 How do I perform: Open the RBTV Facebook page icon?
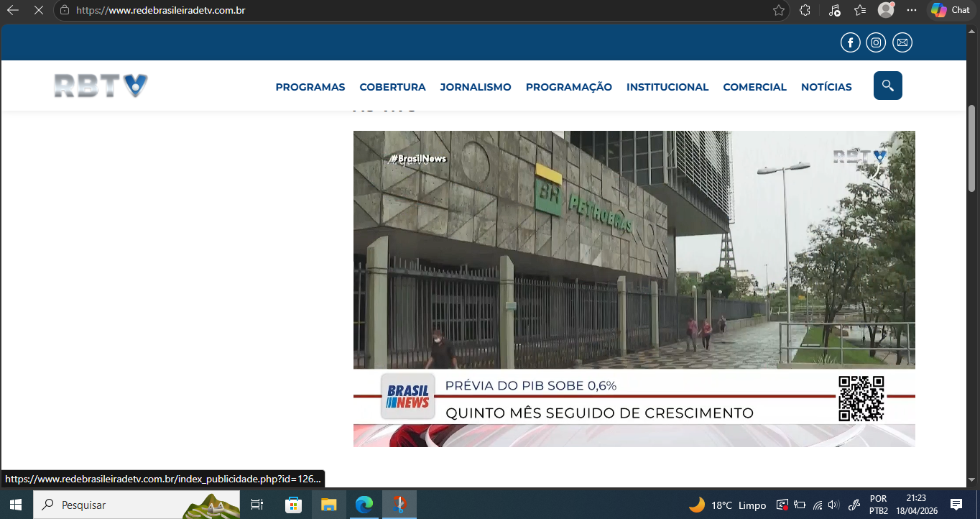click(850, 43)
